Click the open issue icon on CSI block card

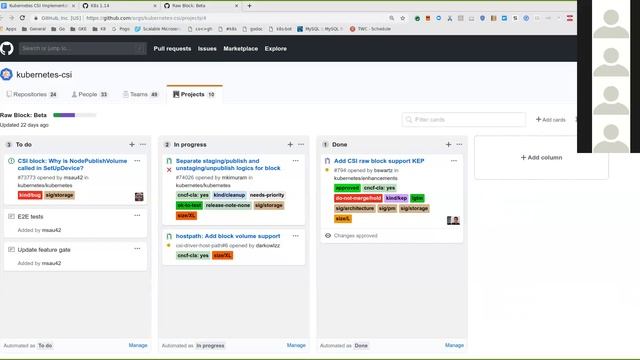pos(11,161)
